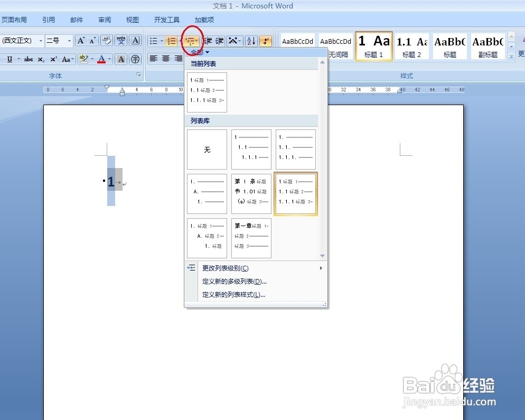Open the 引用 tab

[x=49, y=20]
